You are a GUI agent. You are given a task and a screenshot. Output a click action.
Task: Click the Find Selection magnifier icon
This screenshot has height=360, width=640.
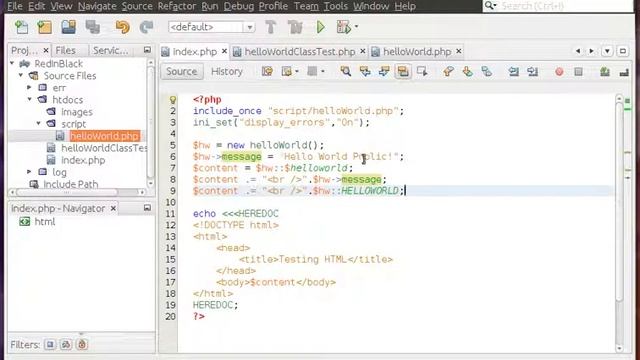point(346,72)
